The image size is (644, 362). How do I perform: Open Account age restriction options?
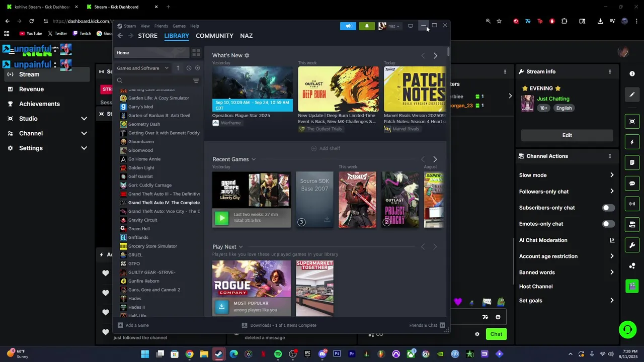tap(567, 256)
